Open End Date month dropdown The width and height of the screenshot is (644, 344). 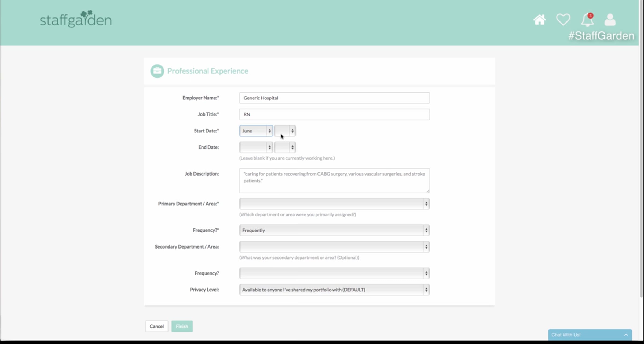256,147
